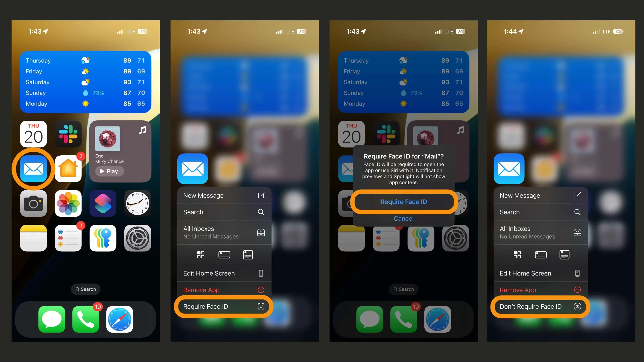Click Require Face ID button
This screenshot has height=362, width=644.
point(404,202)
